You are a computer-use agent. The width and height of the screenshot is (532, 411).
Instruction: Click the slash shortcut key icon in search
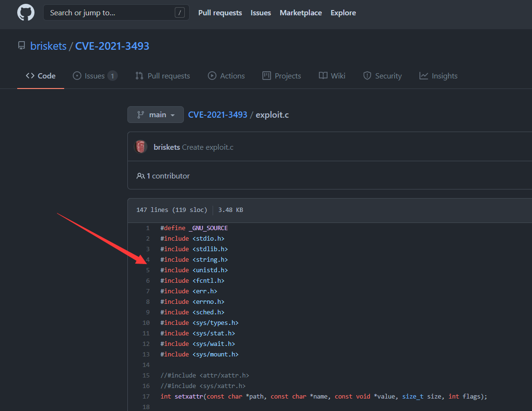tap(180, 13)
